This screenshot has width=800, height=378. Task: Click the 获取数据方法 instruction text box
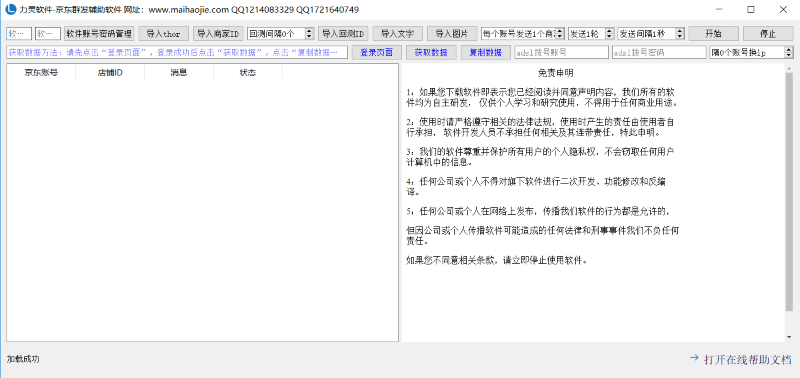click(177, 52)
